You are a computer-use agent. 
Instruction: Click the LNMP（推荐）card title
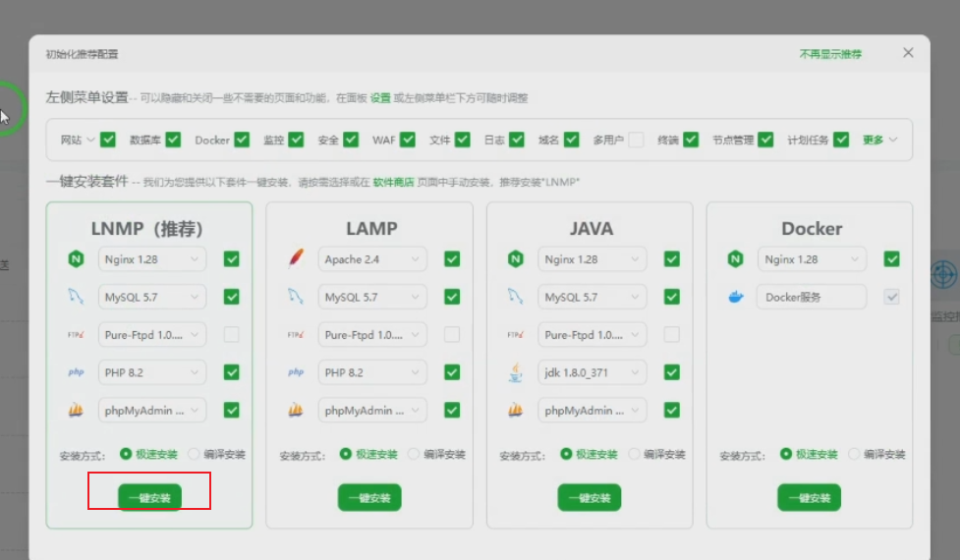(x=147, y=228)
